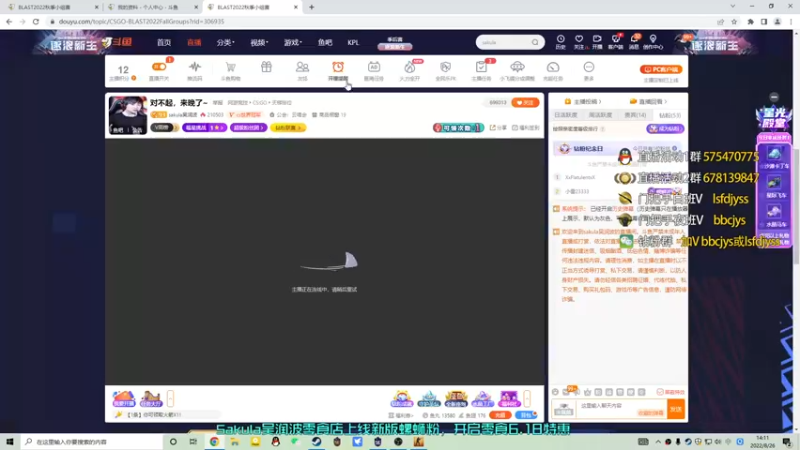This screenshot has width=800, height=450.
Task: Open the 我要开播 activity icon
Action: [123, 398]
